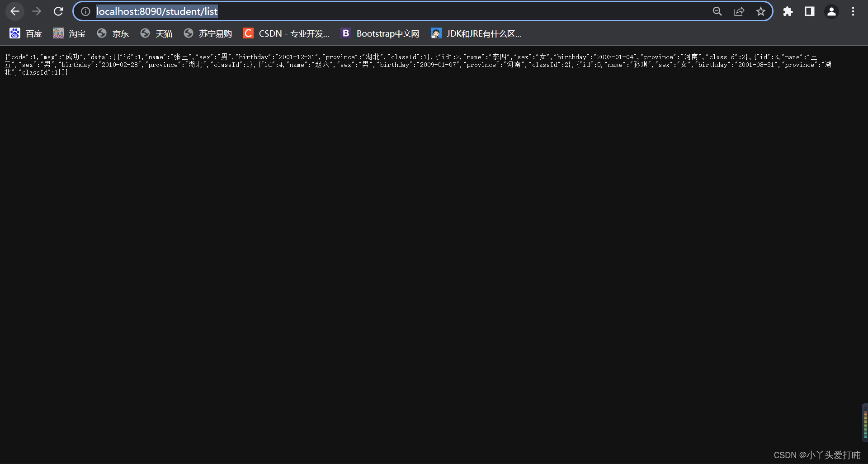Click the forward navigation arrow

point(37,11)
